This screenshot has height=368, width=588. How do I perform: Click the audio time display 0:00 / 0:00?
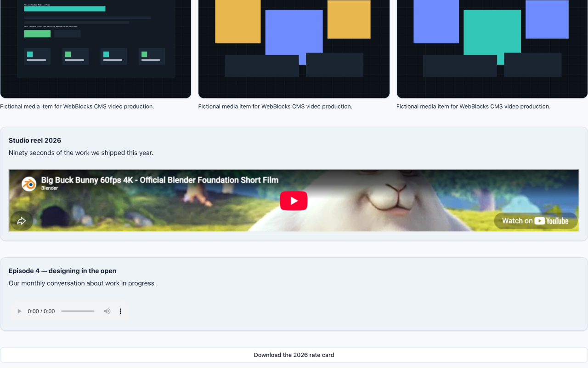pyautogui.click(x=41, y=311)
